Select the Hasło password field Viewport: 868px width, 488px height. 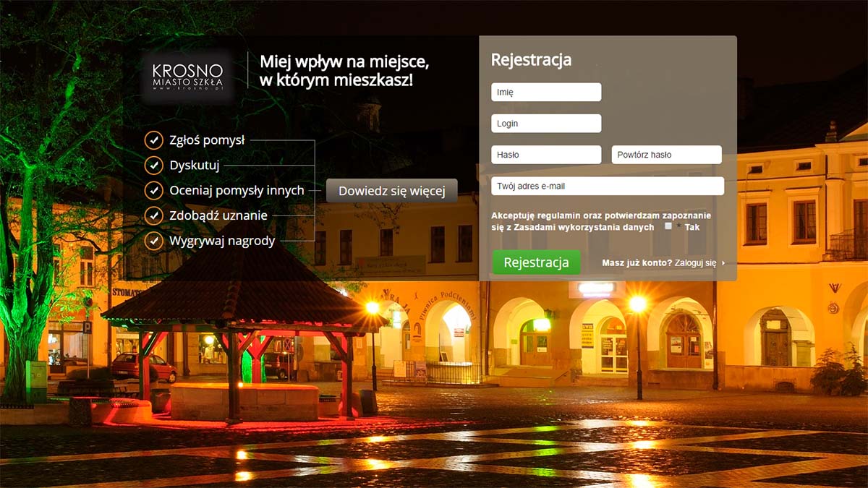point(546,155)
